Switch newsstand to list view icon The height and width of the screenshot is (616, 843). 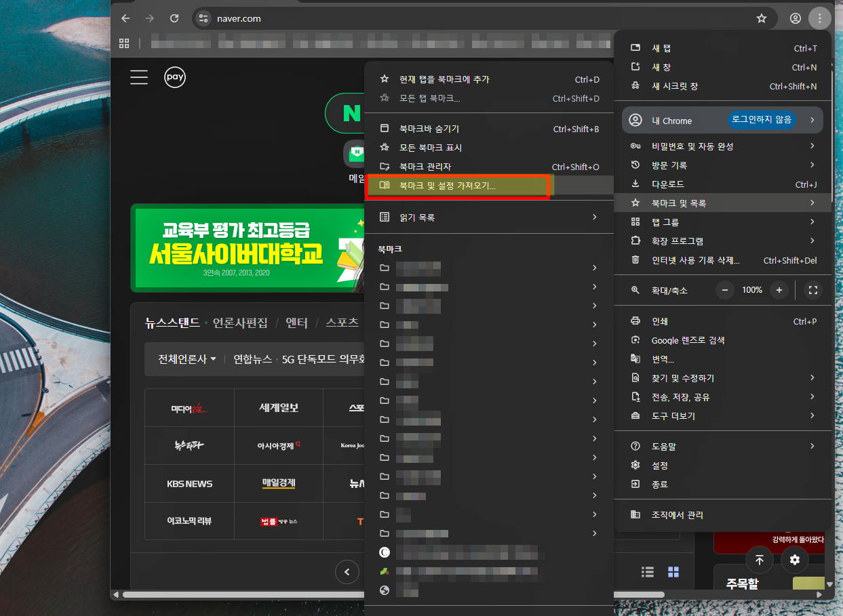pos(648,572)
